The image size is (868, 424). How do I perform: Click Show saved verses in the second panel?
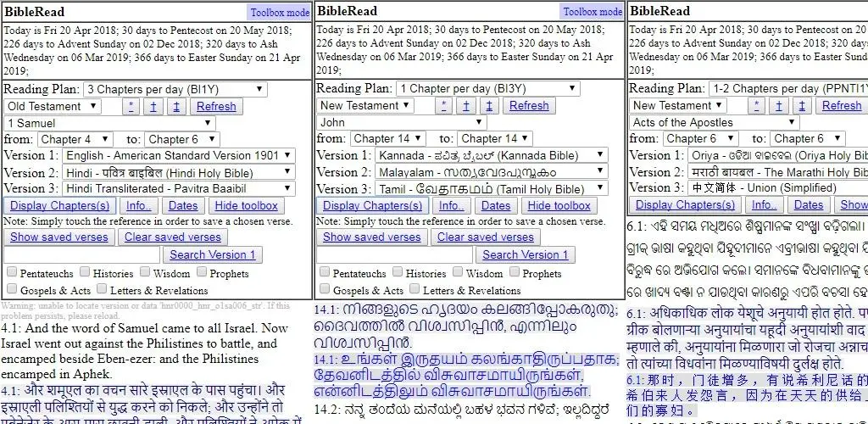coord(372,237)
